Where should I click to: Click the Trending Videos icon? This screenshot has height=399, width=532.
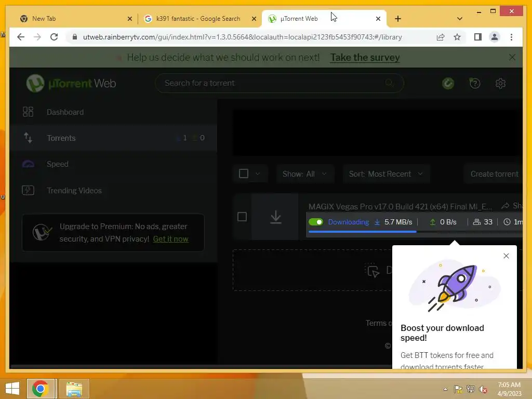tap(28, 190)
